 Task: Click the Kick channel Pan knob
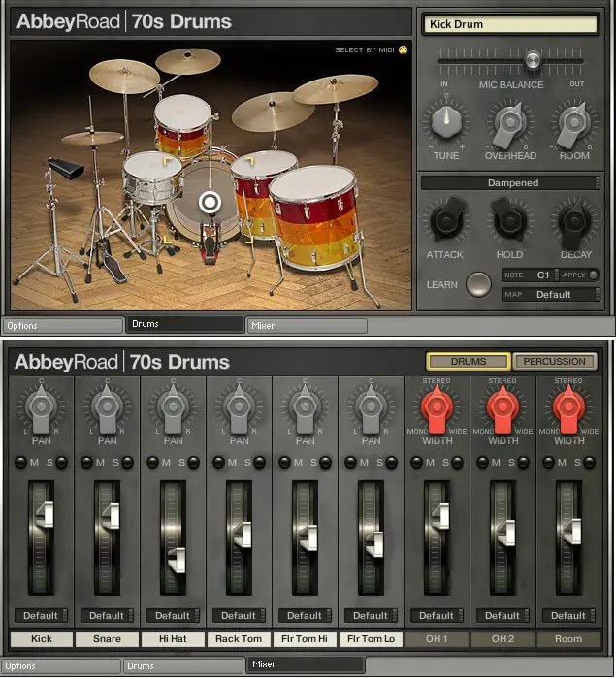click(41, 408)
